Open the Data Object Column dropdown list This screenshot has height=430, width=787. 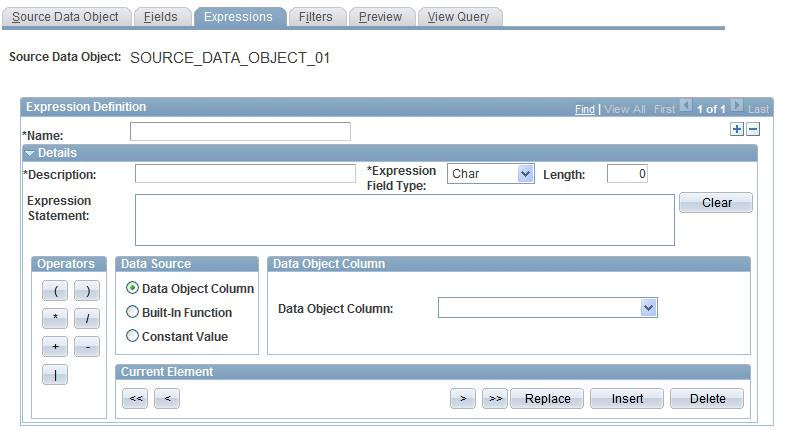pyautogui.click(x=548, y=308)
